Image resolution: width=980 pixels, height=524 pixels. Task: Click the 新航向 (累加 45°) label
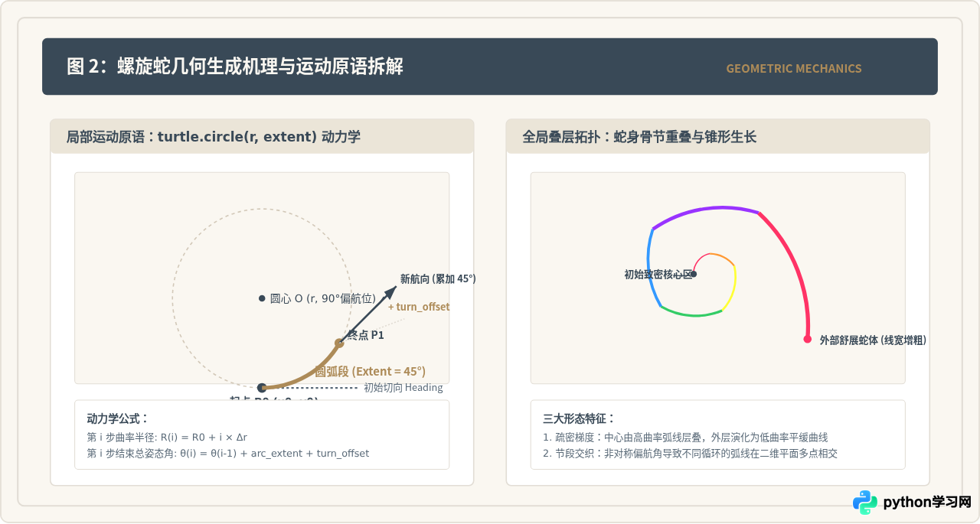(x=438, y=278)
